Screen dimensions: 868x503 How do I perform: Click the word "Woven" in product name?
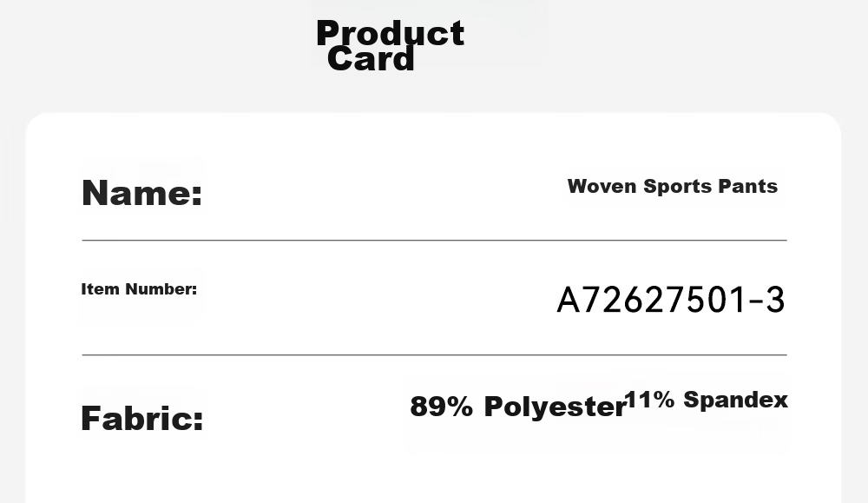point(602,186)
